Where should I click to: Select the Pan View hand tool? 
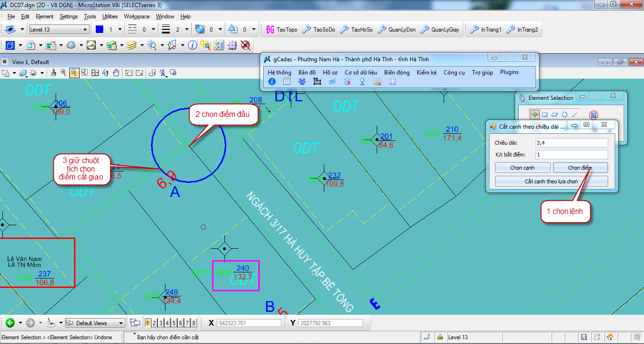[115, 73]
